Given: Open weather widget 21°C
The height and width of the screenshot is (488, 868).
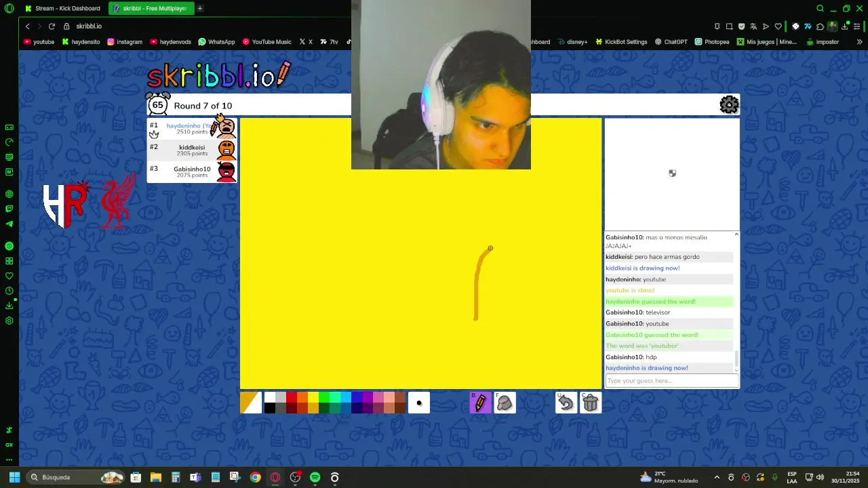Looking at the screenshot, I should (669, 477).
